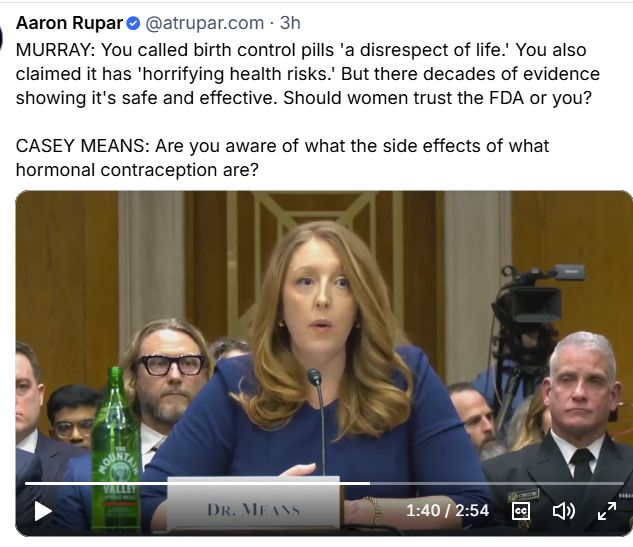633x547 pixels.
Task: Click the blue verified badge
Action: [x=133, y=23]
